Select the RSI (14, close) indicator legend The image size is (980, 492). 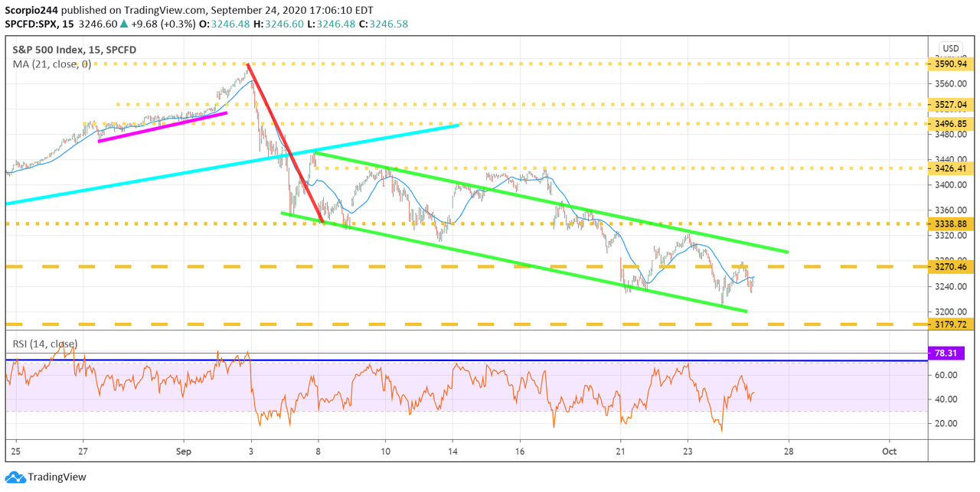click(44, 344)
